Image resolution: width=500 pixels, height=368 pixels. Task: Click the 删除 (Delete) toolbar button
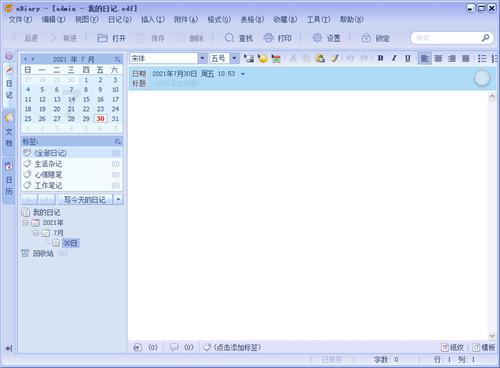[190, 38]
